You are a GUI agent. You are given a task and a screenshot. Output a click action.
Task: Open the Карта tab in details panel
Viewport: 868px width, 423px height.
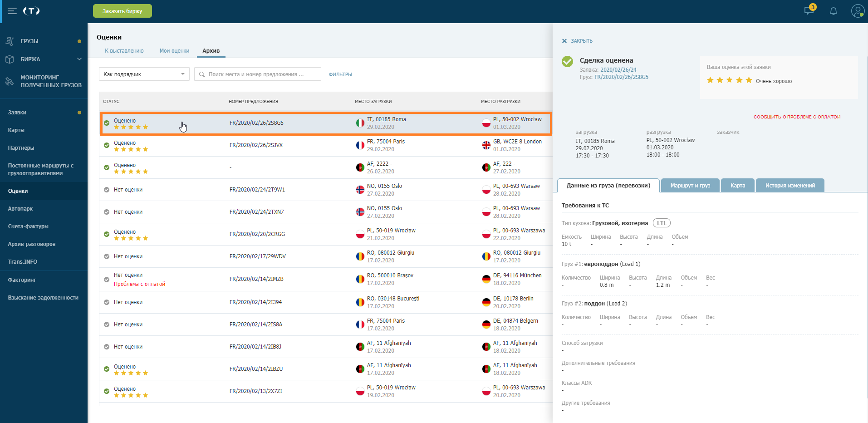(738, 186)
